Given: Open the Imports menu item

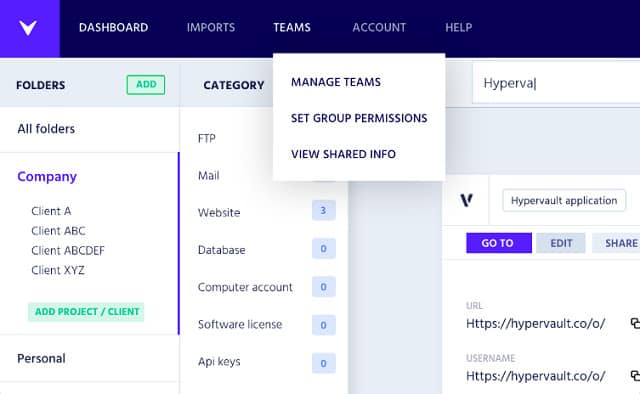Looking at the screenshot, I should (211, 27).
